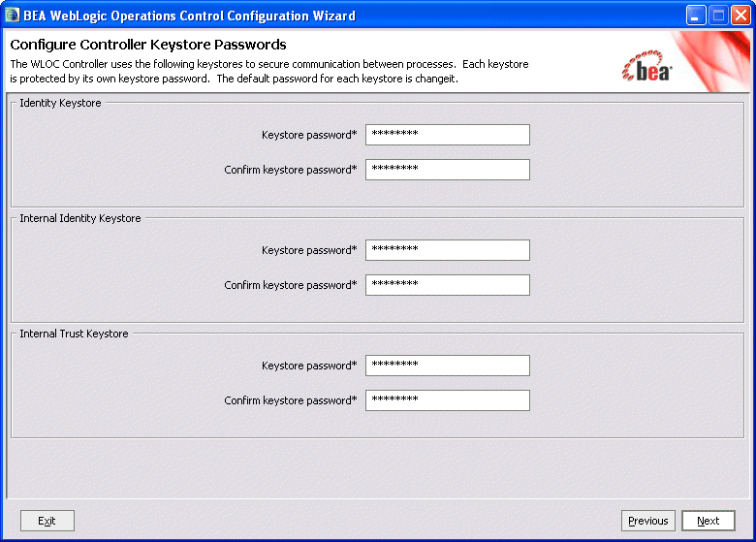
Task: Select Internal Trust Keystore confirm password field
Action: click(x=448, y=400)
